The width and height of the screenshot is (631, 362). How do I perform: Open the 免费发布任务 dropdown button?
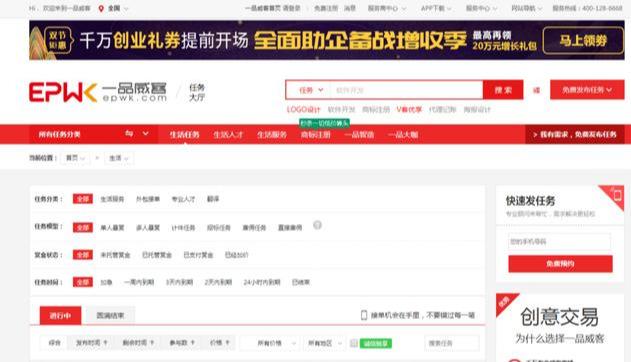point(587,90)
